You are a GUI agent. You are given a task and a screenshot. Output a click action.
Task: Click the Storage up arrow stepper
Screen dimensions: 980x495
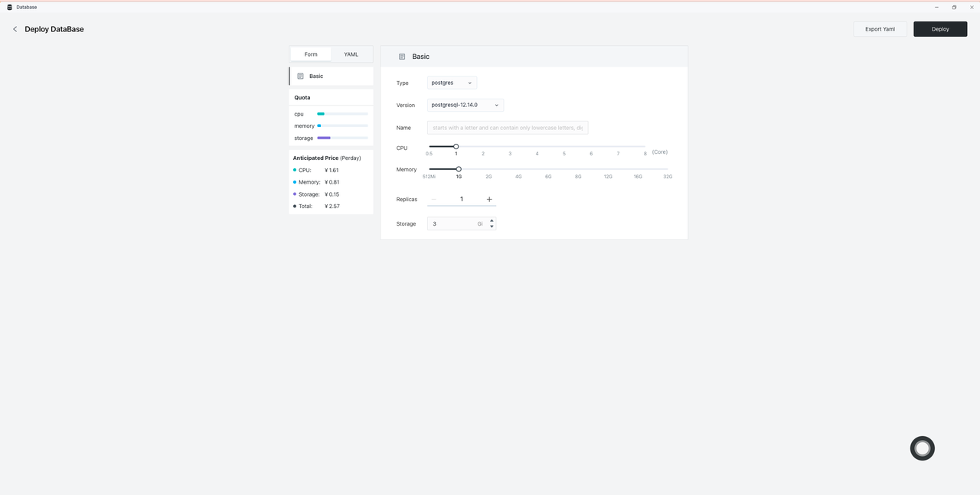click(492, 220)
